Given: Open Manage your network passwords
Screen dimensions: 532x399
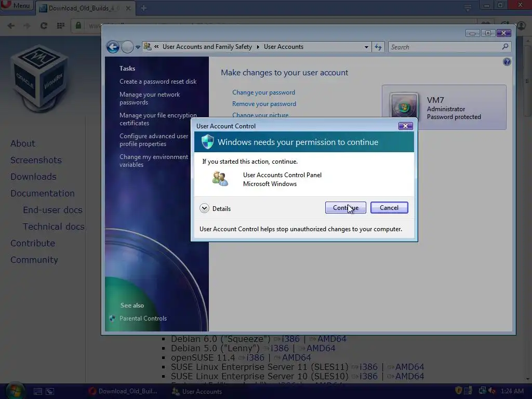Looking at the screenshot, I should pyautogui.click(x=150, y=98).
